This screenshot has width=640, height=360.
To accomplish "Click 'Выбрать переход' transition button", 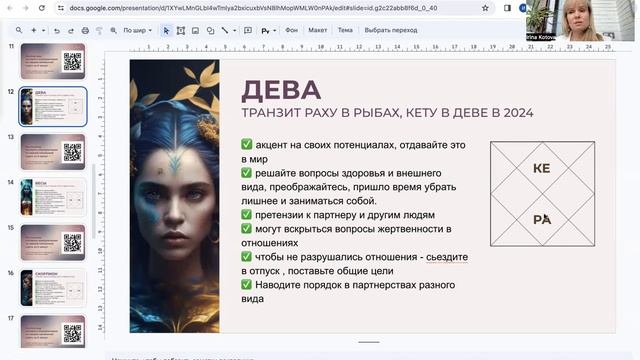I will (x=391, y=30).
